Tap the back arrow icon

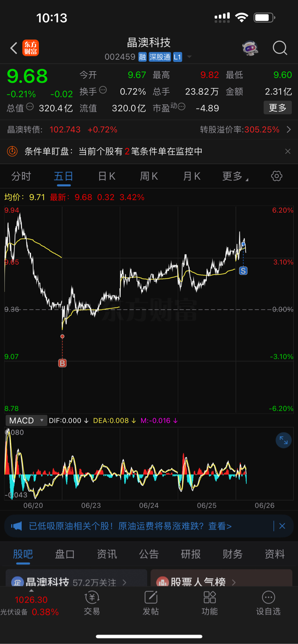[x=14, y=48]
